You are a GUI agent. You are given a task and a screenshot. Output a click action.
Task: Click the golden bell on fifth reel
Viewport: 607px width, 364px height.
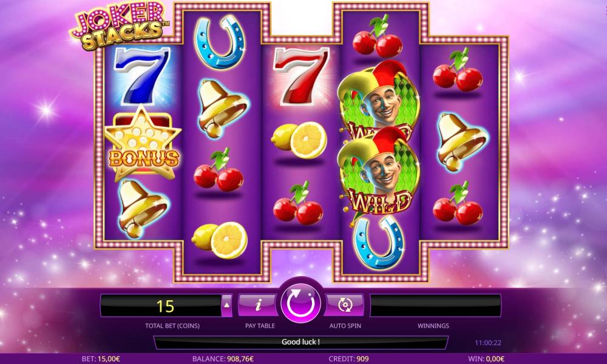[x=461, y=141]
